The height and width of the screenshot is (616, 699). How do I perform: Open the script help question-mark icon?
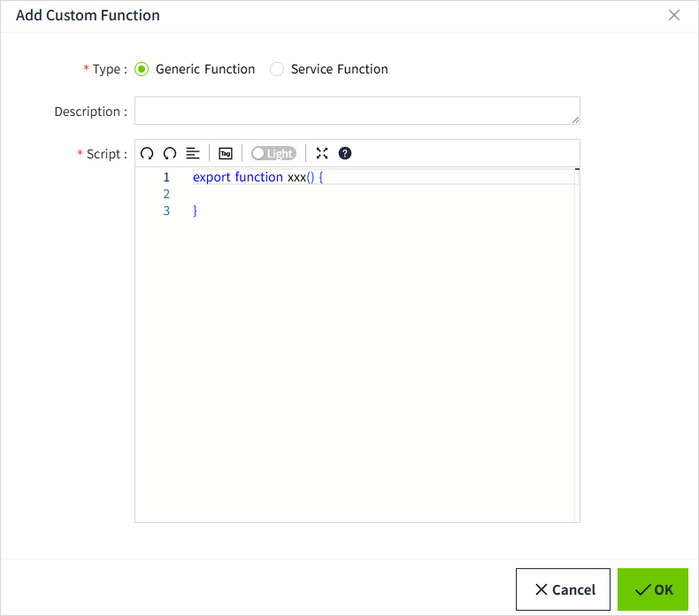click(345, 153)
